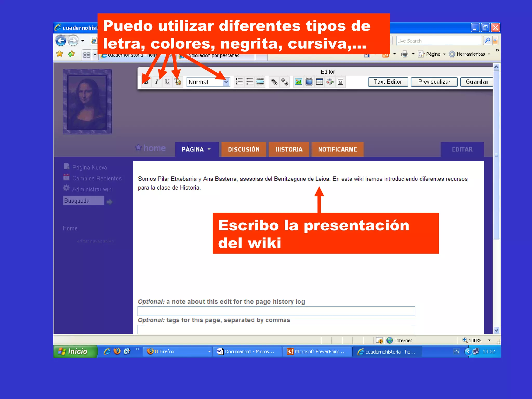Expand the Quick Tabs list arrow
Screen dimensions: 532x399
(x=95, y=55)
